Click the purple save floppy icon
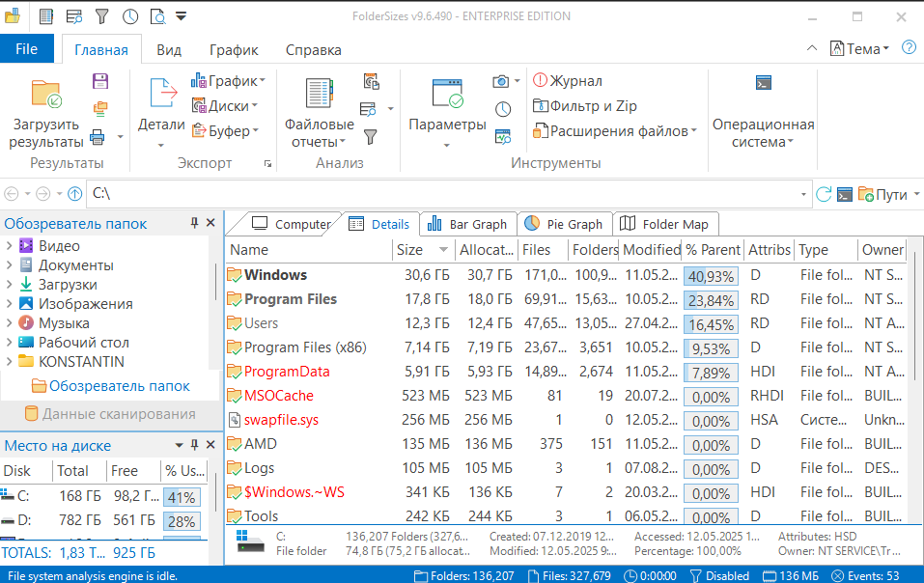924x583 pixels. coord(100,81)
